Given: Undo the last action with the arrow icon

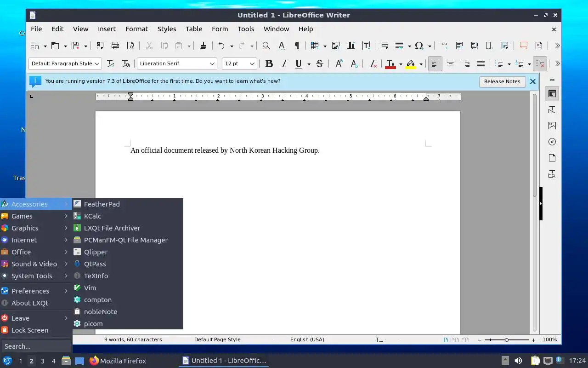Looking at the screenshot, I should (x=221, y=46).
